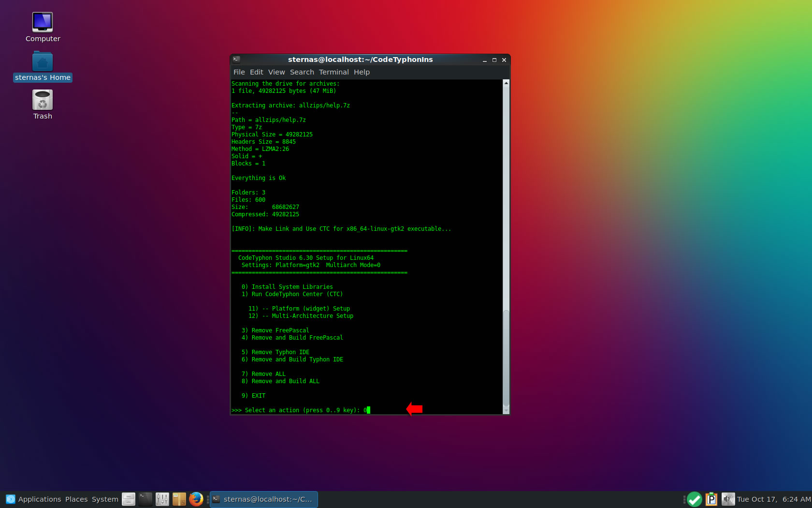The image size is (812, 508).
Task: Click 'CodeTyphon Studio 6.30 Setup for Linux64' heading
Action: click(306, 258)
